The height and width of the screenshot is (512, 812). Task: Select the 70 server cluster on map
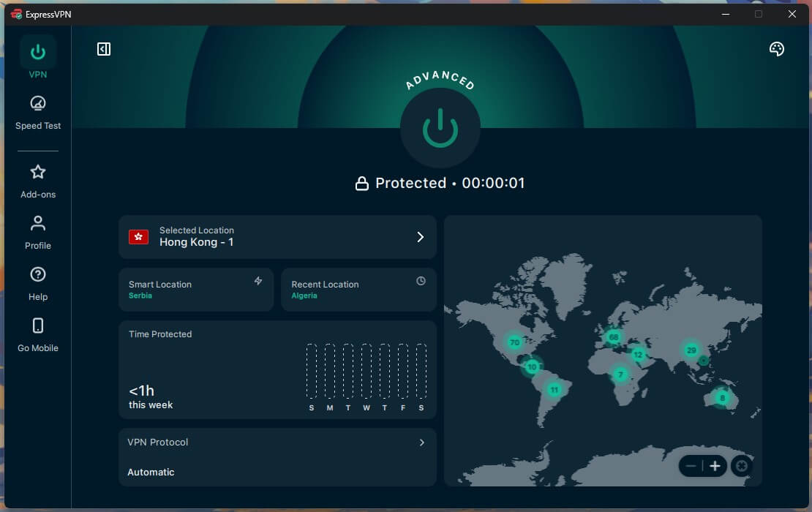(514, 342)
